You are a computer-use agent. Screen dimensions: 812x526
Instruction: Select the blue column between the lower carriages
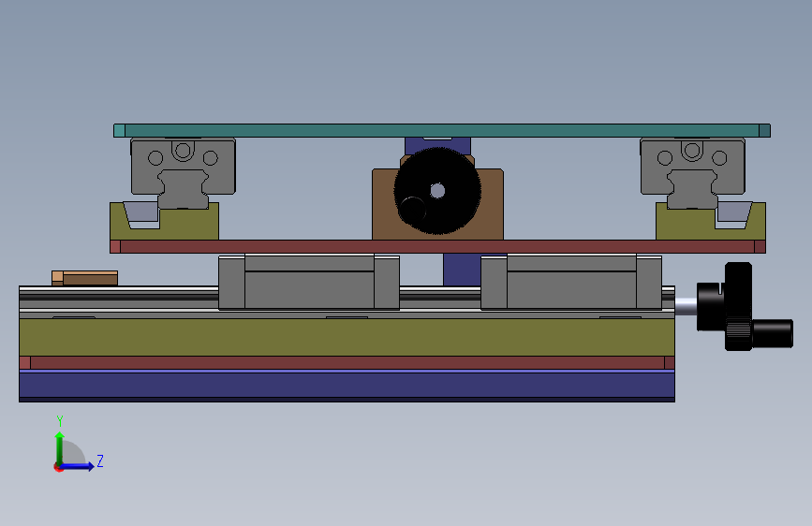pyautogui.click(x=462, y=270)
